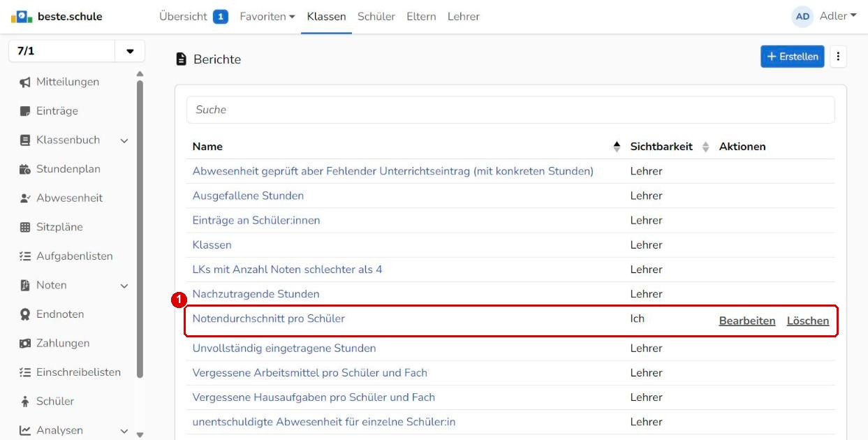Click the Klassenbuch book icon
This screenshot has width=868, height=440.
tap(25, 140)
